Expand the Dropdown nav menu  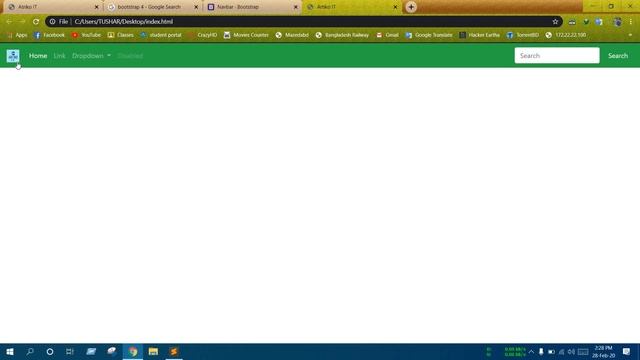(91, 56)
